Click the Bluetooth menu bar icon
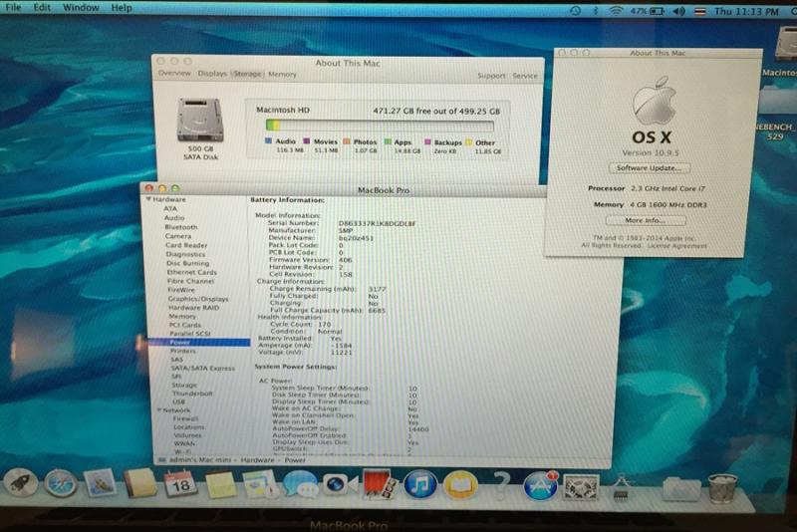The image size is (797, 532). pos(595,10)
